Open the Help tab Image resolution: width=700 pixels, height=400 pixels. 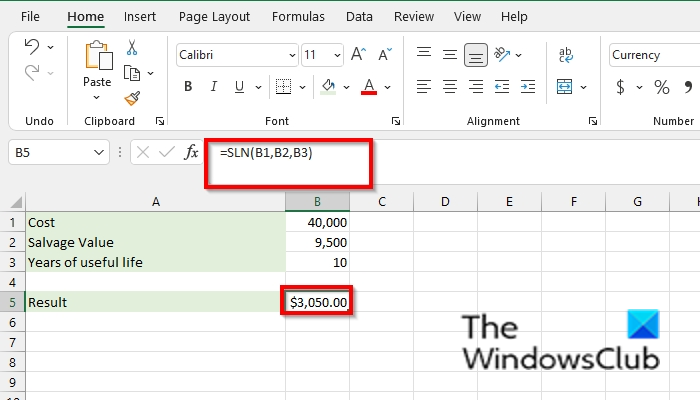tap(514, 17)
